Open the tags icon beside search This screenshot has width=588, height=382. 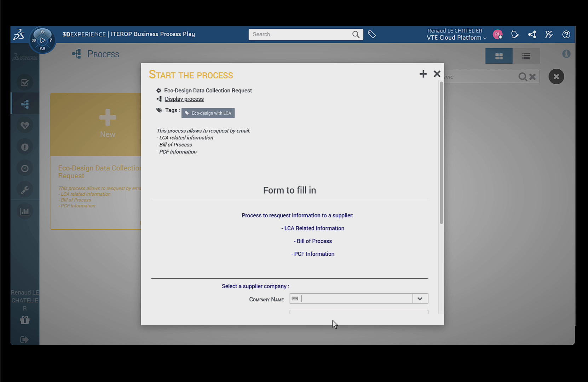coord(372,34)
